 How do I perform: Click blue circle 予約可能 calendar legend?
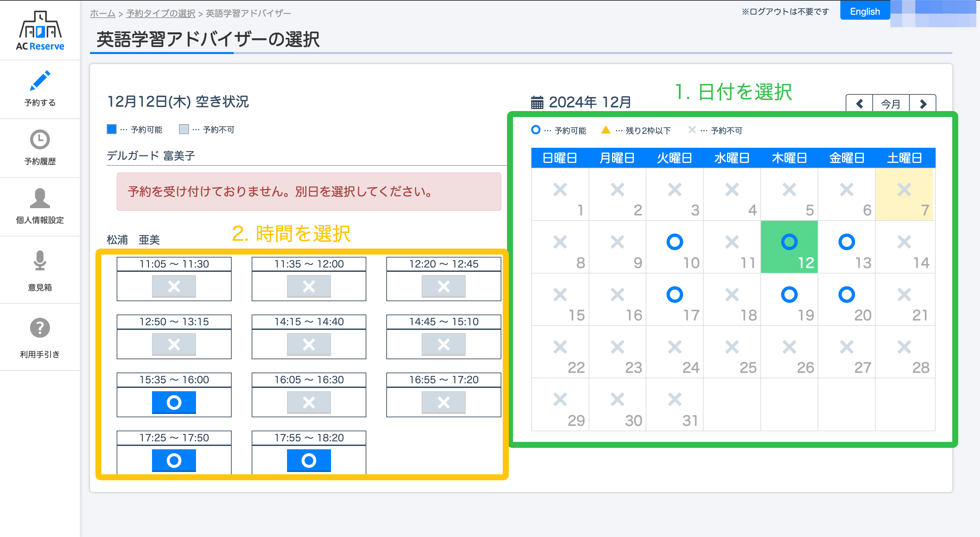[535, 130]
